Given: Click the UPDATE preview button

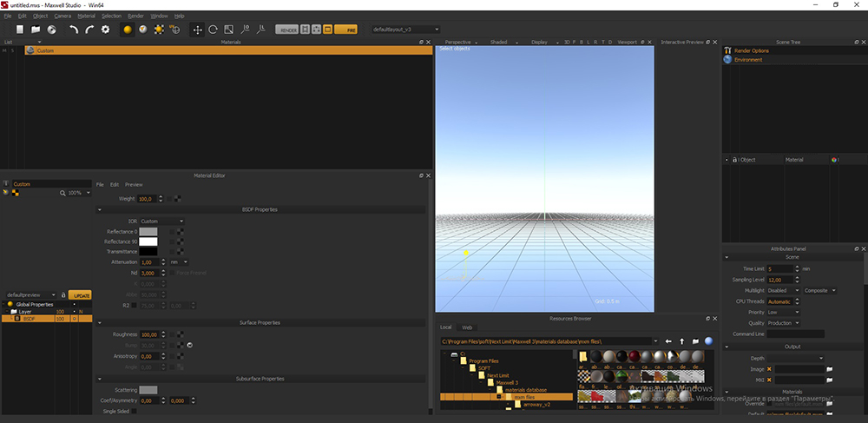Looking at the screenshot, I should pyautogui.click(x=80, y=295).
